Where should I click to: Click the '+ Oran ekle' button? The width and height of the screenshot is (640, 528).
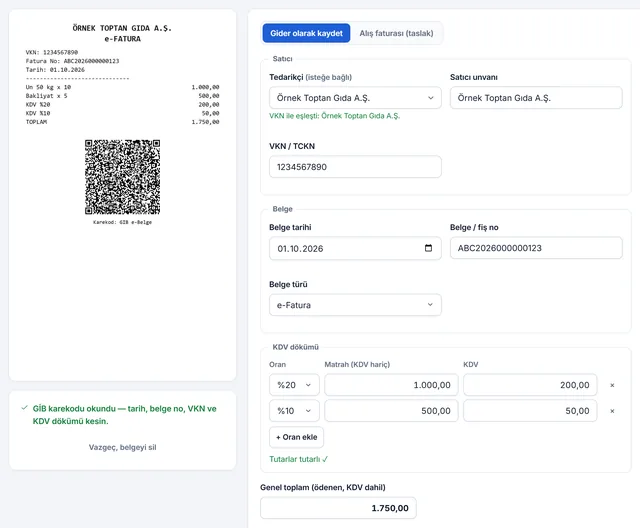coord(296,437)
